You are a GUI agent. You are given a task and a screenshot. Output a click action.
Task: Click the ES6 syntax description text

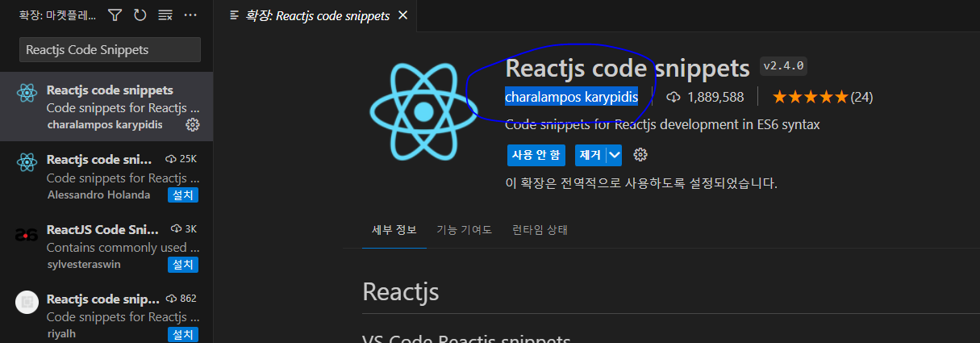point(662,125)
